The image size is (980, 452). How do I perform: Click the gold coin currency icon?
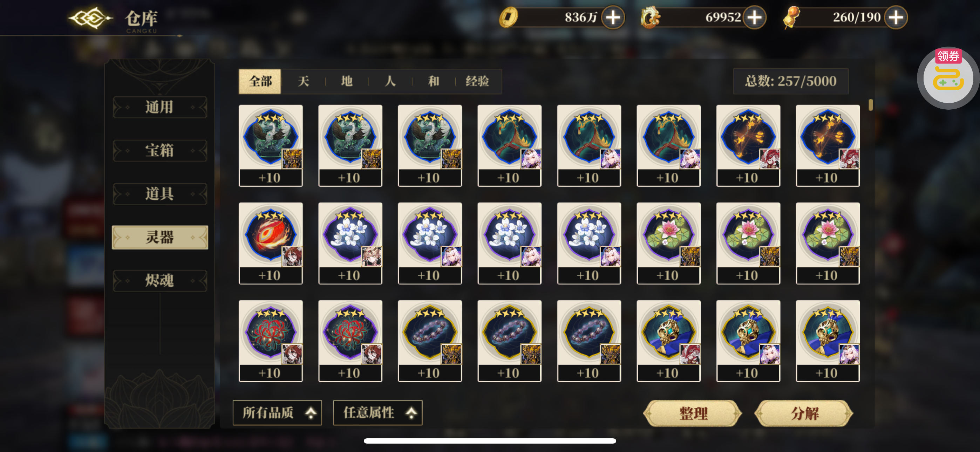(509, 18)
